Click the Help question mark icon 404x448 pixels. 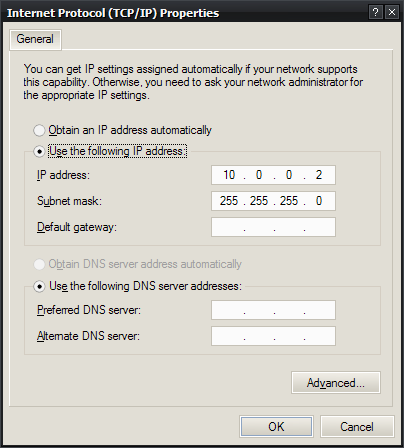[376, 13]
